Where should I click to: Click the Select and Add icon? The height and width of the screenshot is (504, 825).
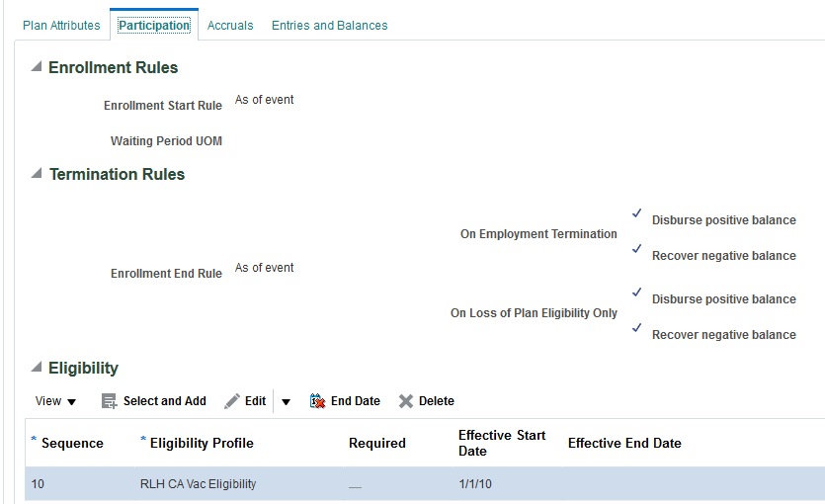click(110, 401)
